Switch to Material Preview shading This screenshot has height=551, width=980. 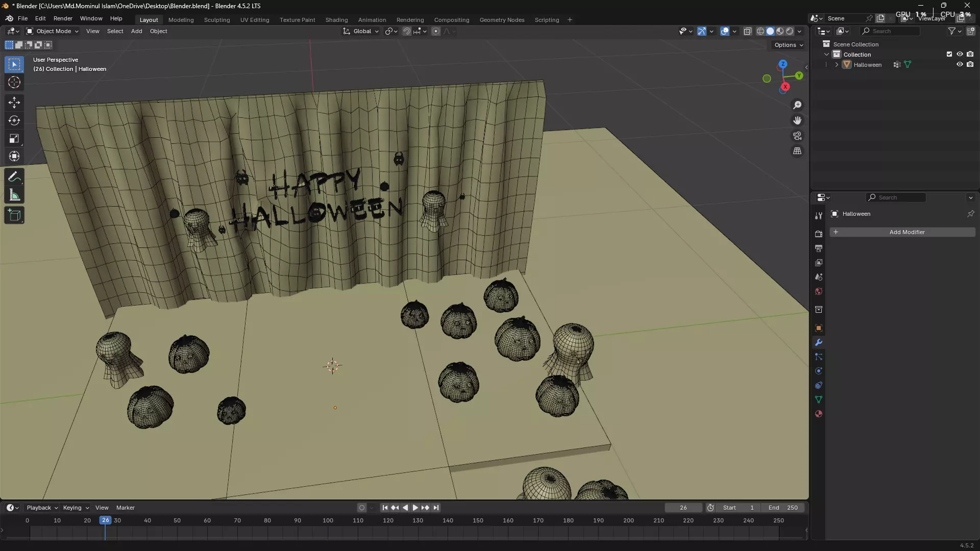click(x=780, y=31)
